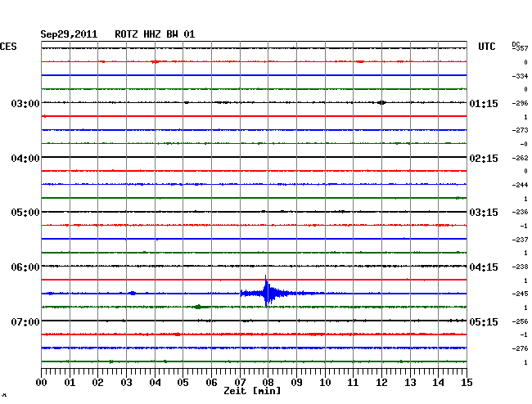Click the DC offset value -334
532x404 pixels.
(x=520, y=76)
